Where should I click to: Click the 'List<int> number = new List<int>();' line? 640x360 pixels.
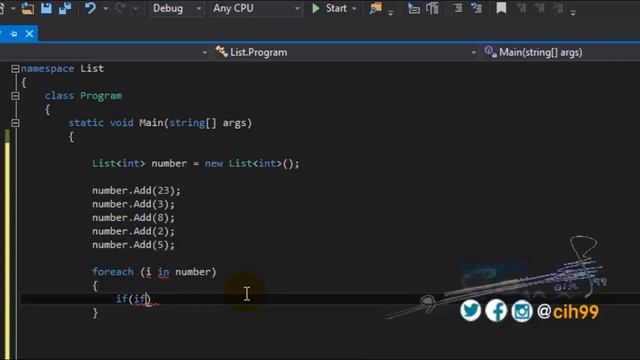[196, 164]
